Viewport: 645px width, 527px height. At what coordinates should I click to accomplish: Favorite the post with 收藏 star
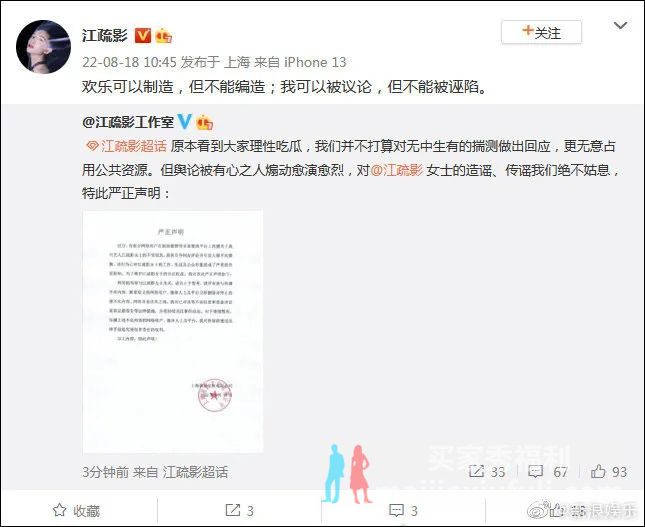coord(77,511)
